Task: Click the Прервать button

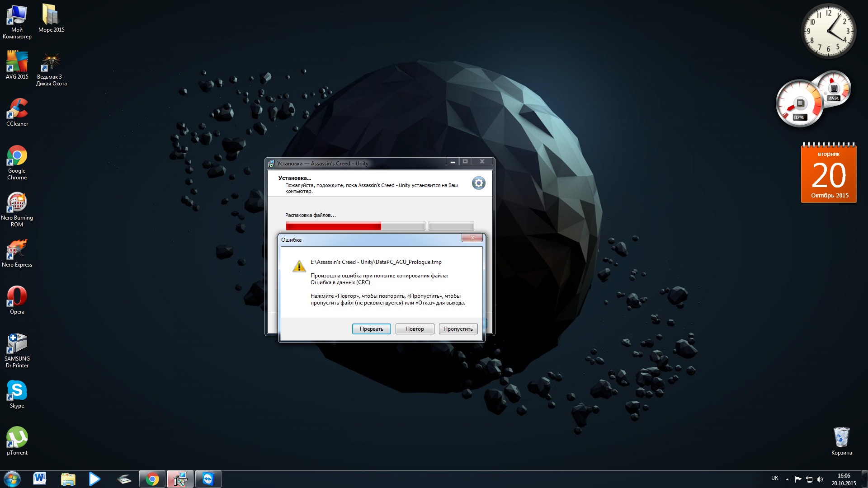Action: click(371, 329)
